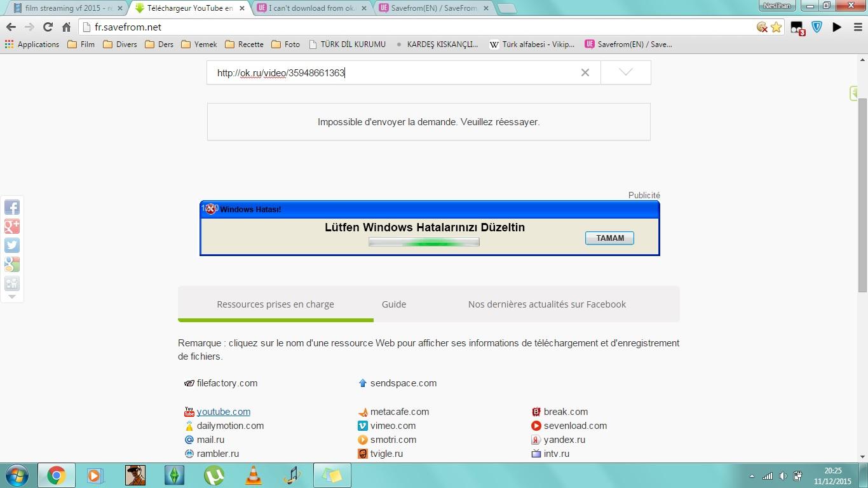Open Windows Media Player from taskbar
Viewport: 868px width, 488px height.
click(95, 475)
